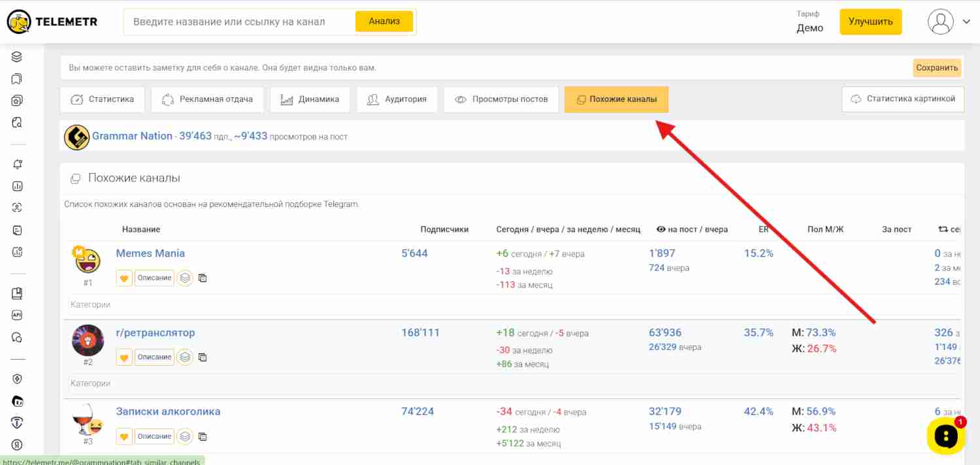Expand Описание for Записки алкоголика

pyautogui.click(x=154, y=436)
